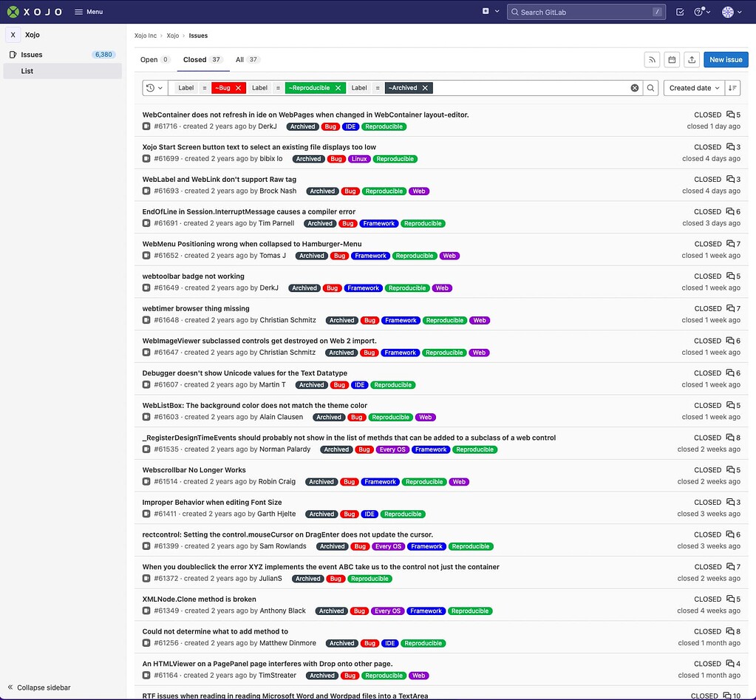Click Every OS label on issue #61535

392,450
